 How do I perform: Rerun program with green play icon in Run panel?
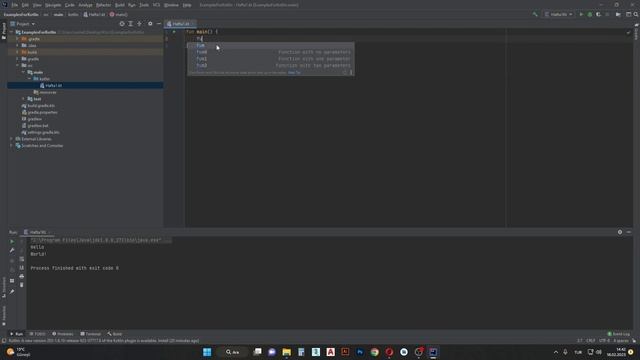click(12, 242)
